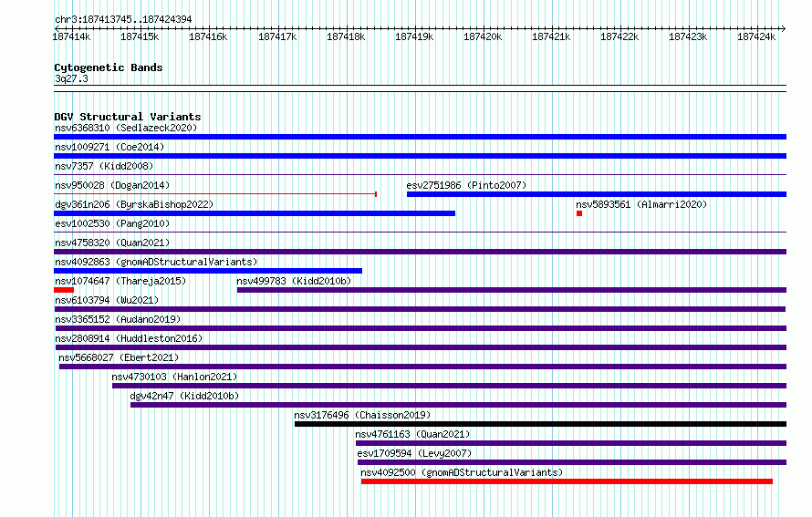Click the Cytogenetic Bands track title

pos(109,67)
